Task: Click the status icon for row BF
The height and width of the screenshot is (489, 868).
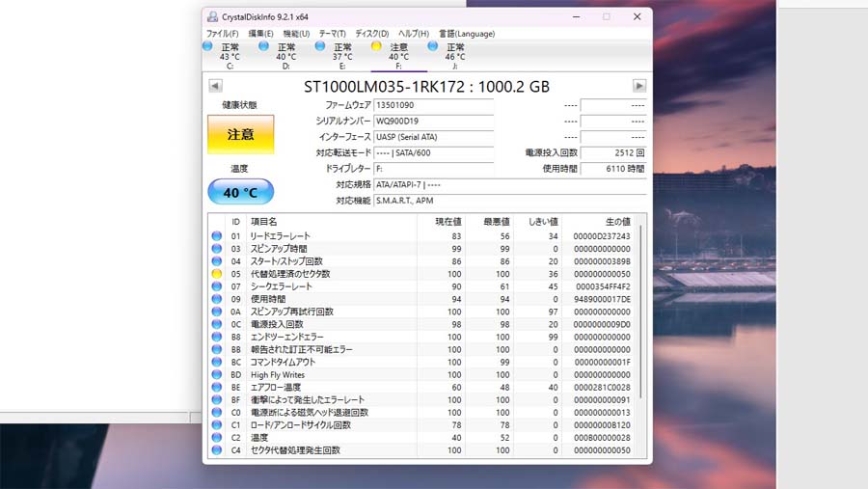Action: tap(216, 400)
